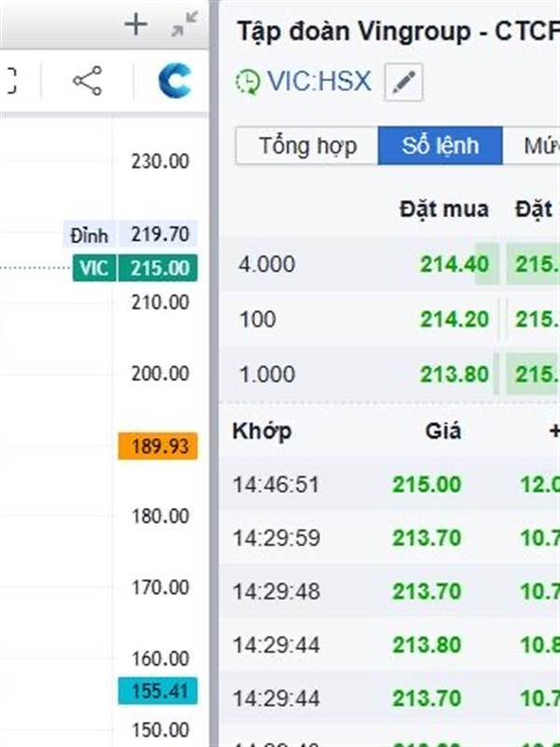Click the cyan 155.41 price label
Image resolution: width=560 pixels, height=747 pixels.
(158, 691)
